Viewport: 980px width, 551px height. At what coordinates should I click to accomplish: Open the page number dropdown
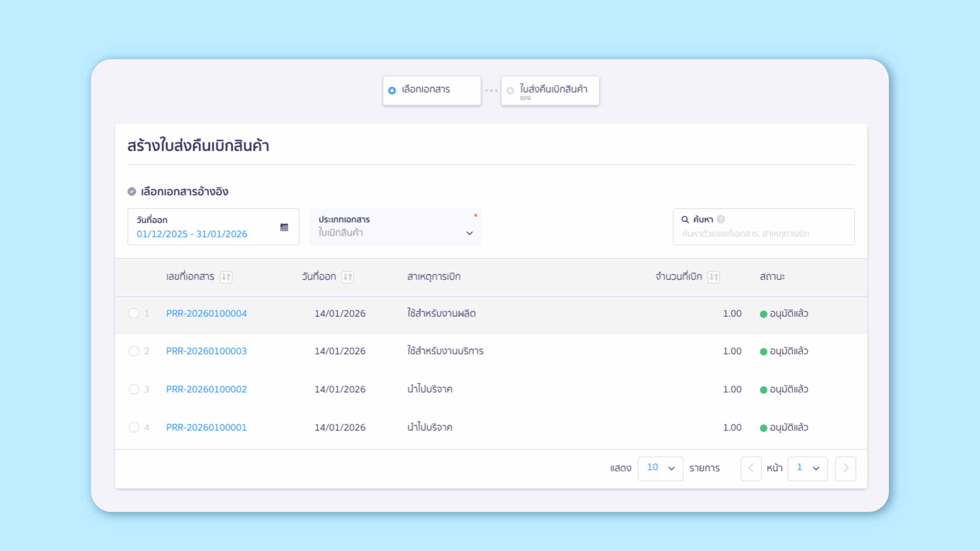coord(807,468)
